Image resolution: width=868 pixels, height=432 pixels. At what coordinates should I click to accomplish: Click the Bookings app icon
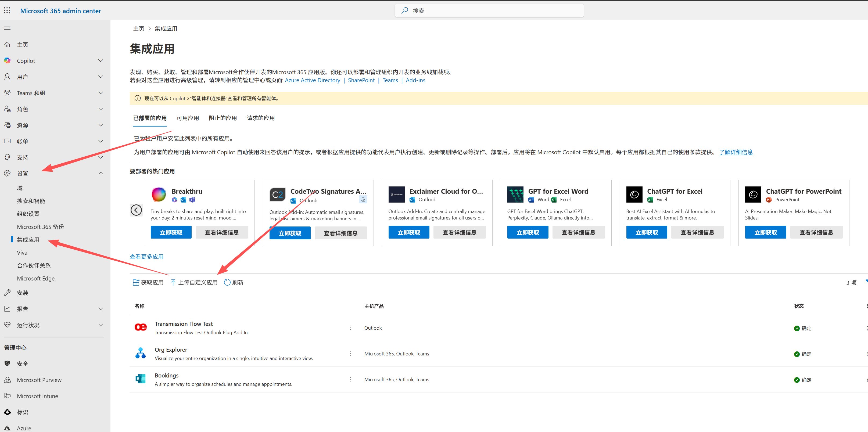pos(141,379)
